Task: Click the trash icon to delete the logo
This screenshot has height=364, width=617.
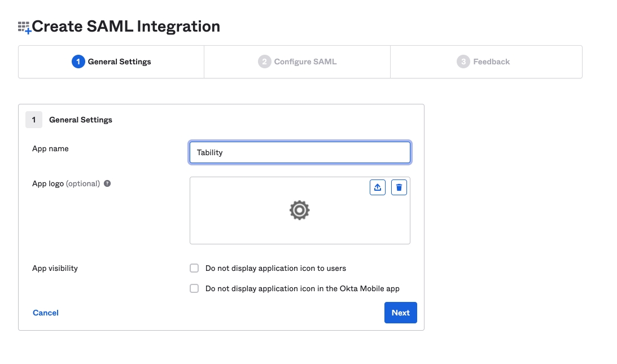Action: 399,187
